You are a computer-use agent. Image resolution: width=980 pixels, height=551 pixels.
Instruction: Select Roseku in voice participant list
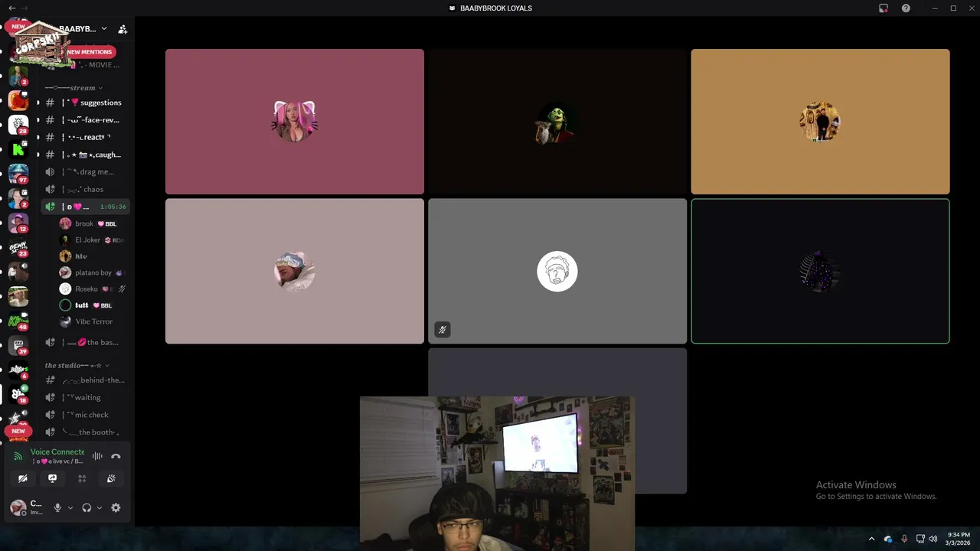click(x=92, y=289)
